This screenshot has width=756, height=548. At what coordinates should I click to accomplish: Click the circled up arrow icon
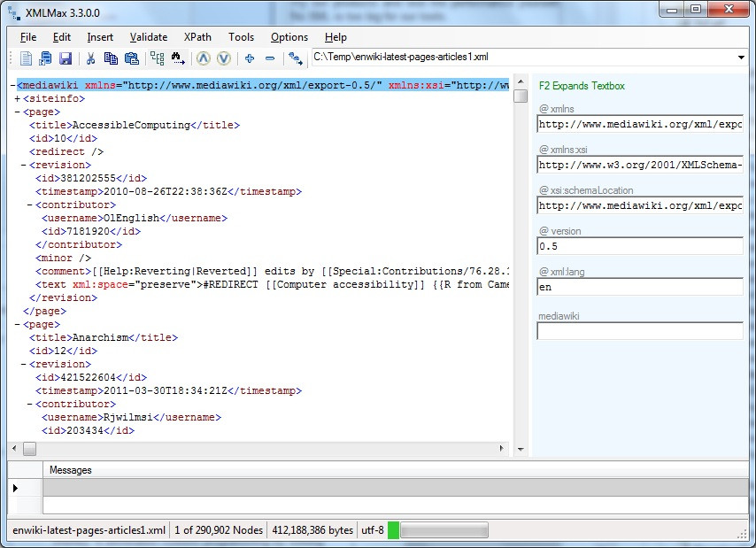(x=204, y=58)
